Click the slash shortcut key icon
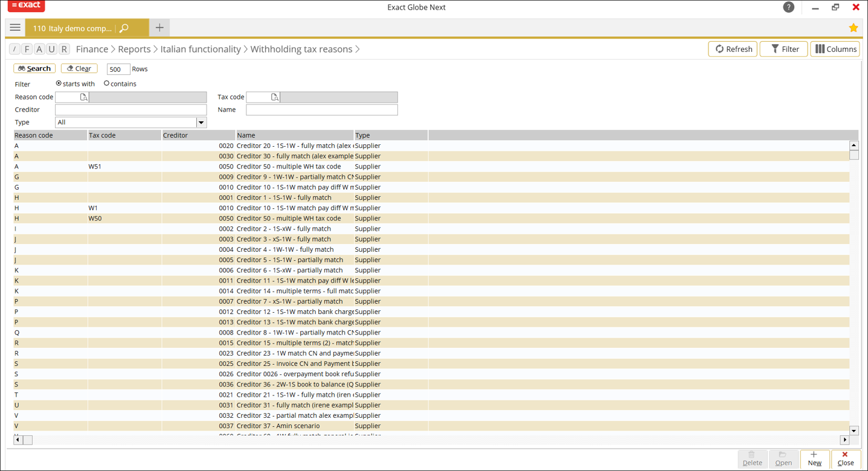The height and width of the screenshot is (471, 868). [x=14, y=50]
